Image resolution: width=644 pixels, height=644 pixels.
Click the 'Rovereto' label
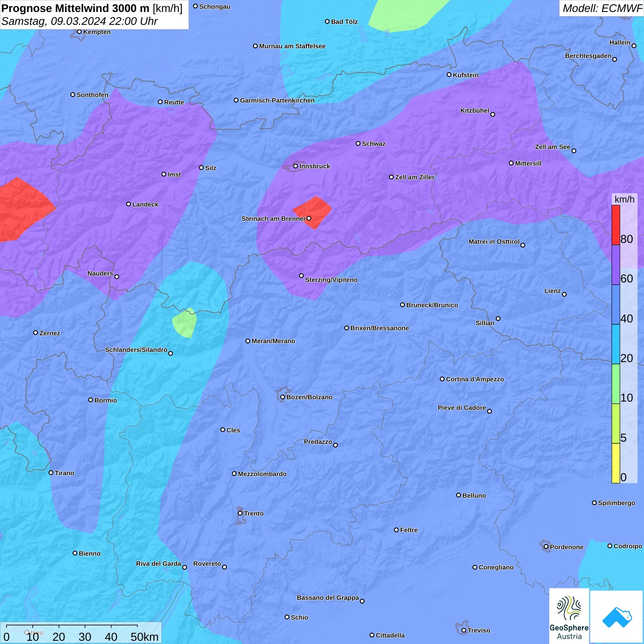(207, 563)
